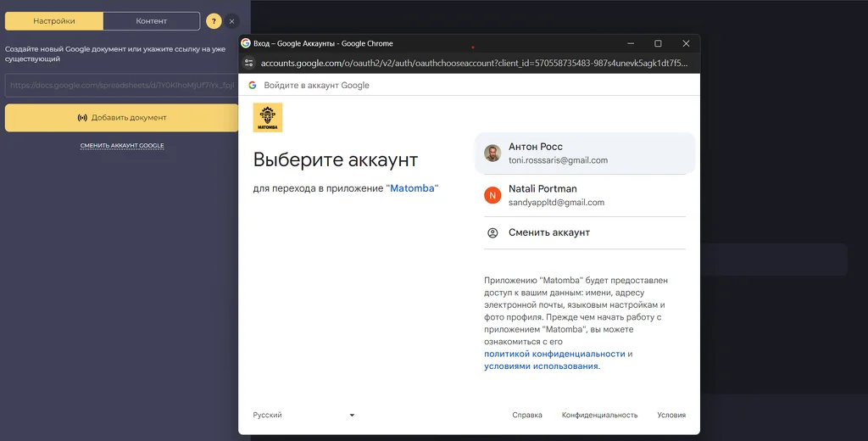
Task: Click the Войдите в аккаунт Google header text
Action: [317, 86]
